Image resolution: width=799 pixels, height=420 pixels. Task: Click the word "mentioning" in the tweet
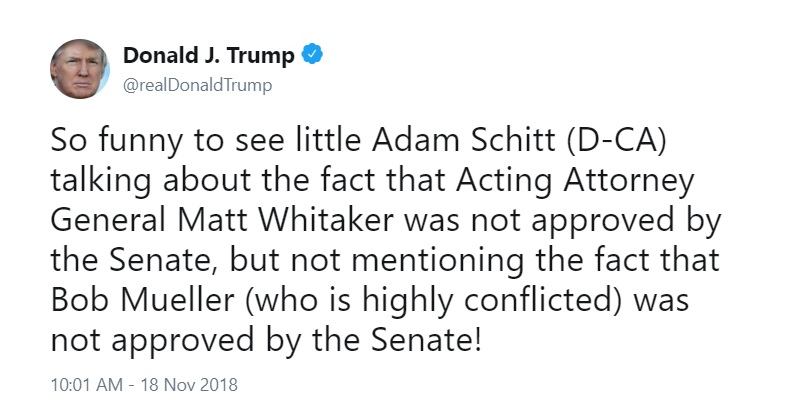coord(437,261)
